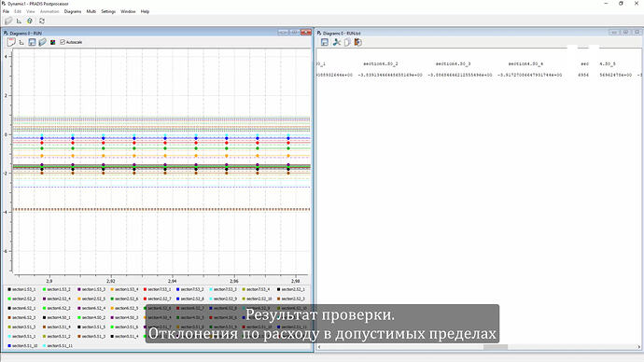Click the axes diagram icon in main toolbar
The height and width of the screenshot is (362, 644).
pos(19,21)
